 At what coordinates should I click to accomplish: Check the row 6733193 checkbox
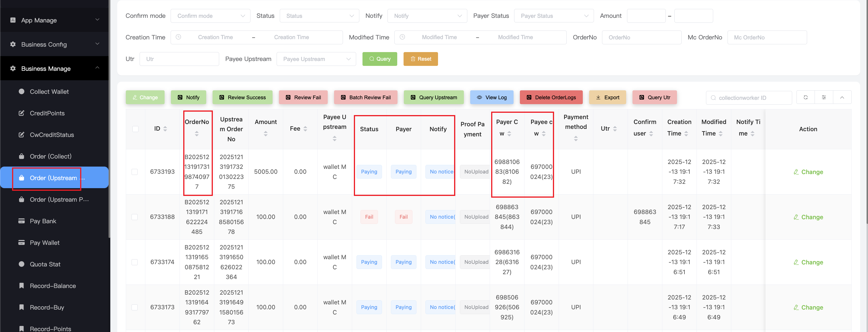[135, 172]
